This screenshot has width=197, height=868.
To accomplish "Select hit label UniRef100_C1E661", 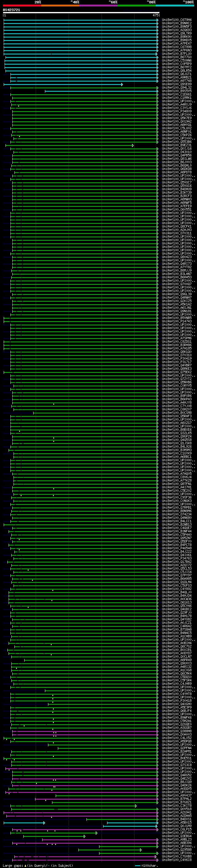I will point(177,94).
